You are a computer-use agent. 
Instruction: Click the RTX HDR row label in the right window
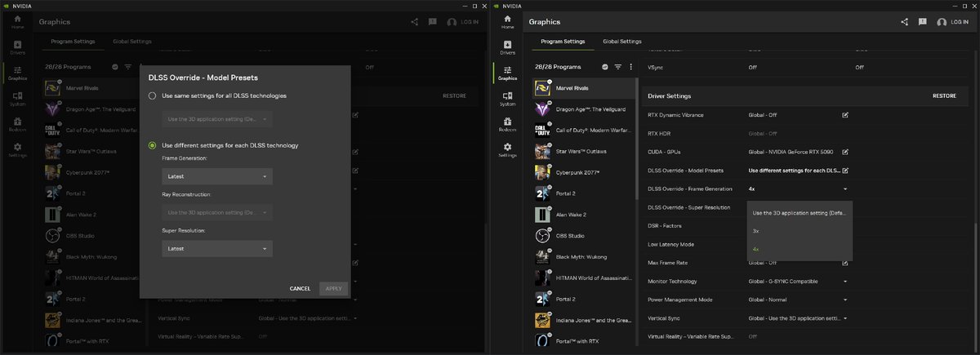coord(659,134)
